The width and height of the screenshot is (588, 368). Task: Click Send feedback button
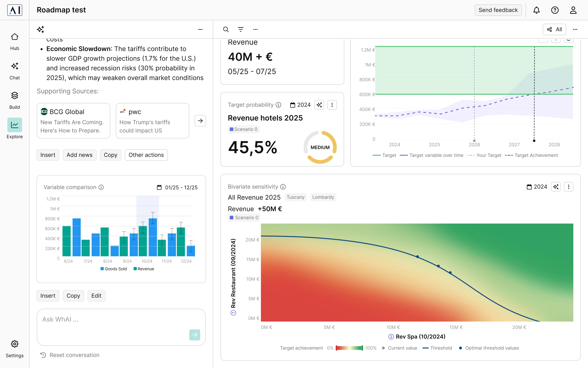click(498, 10)
